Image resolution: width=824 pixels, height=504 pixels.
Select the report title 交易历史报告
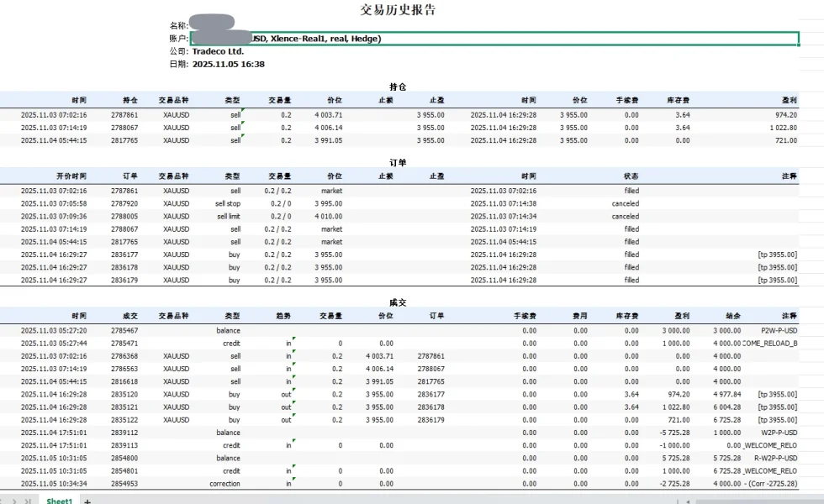point(398,10)
